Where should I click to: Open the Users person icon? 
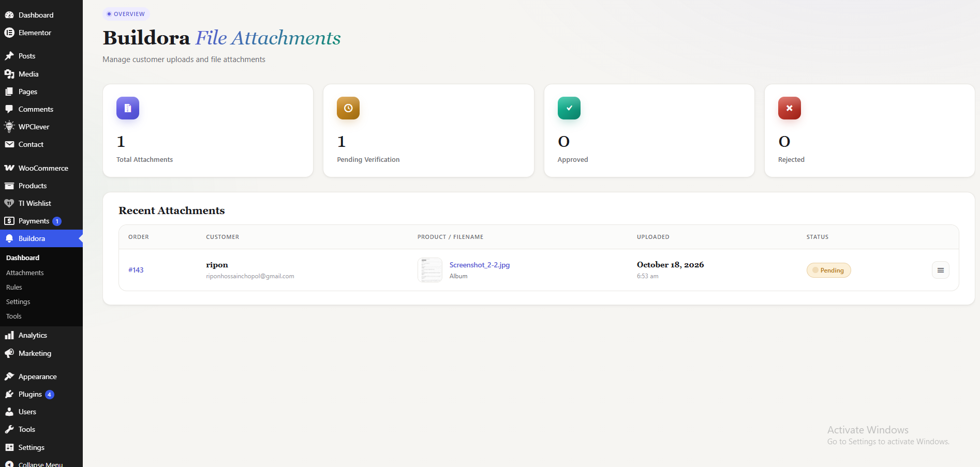[x=9, y=412]
